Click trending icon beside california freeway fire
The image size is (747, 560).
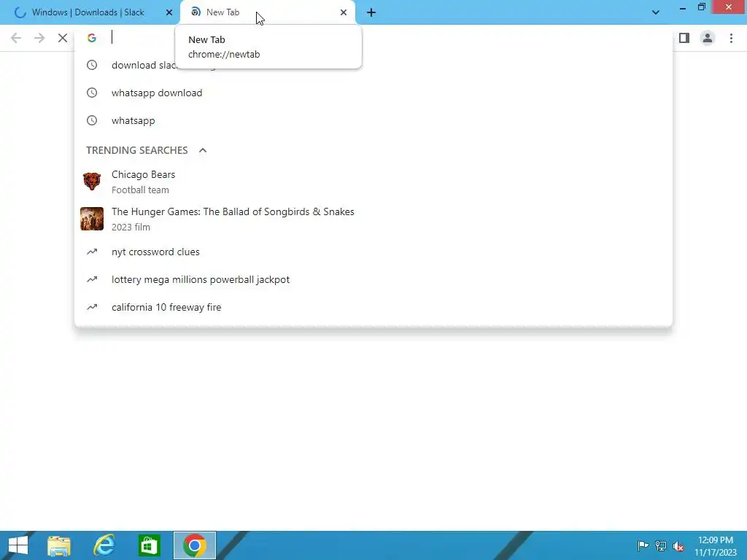point(92,307)
